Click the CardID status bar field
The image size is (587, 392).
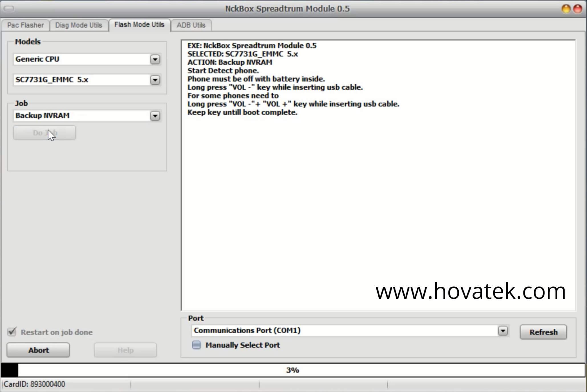pos(34,384)
